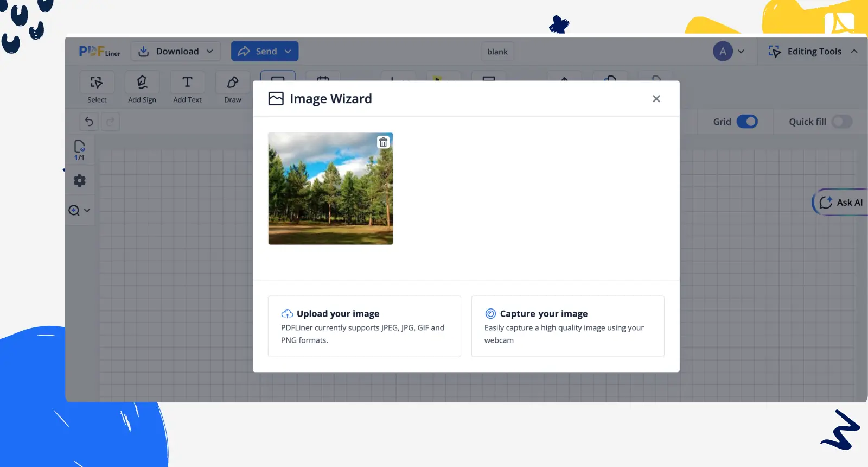Choose the Draw tool
The image size is (868, 467).
[233, 87]
